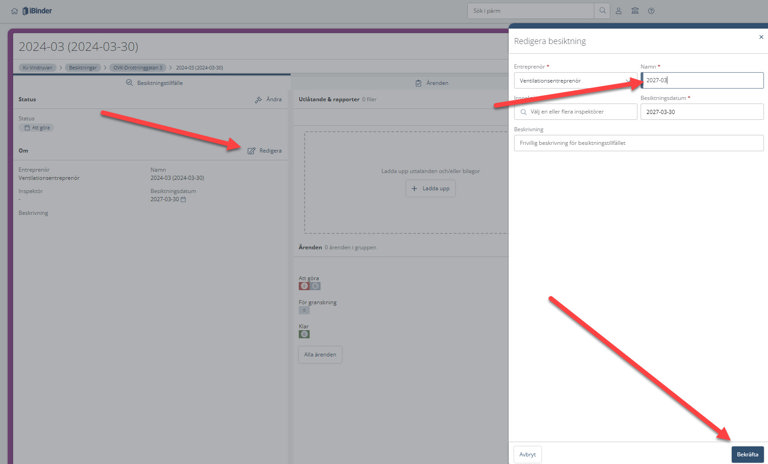Open the user profile icon
The height and width of the screenshot is (464, 768).
point(619,11)
